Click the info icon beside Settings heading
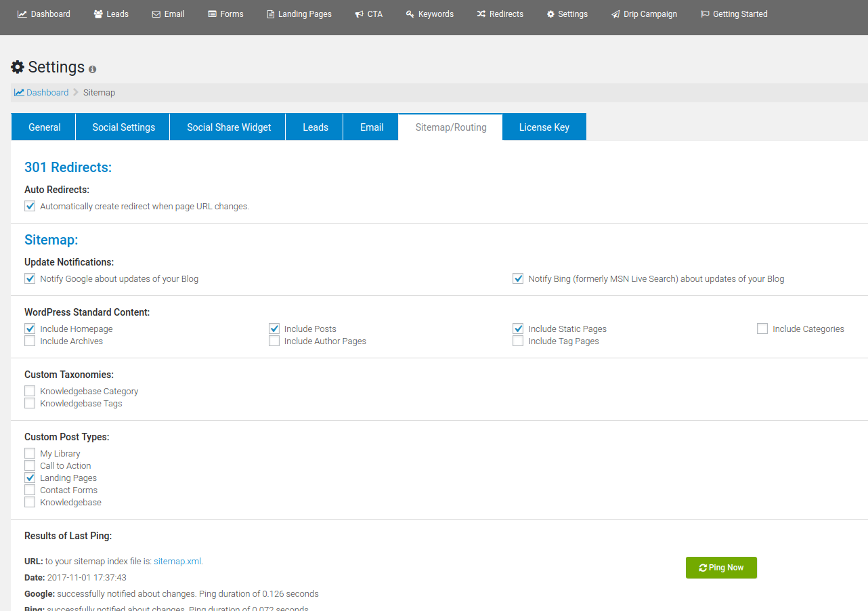Image resolution: width=868 pixels, height=611 pixels. click(x=93, y=69)
